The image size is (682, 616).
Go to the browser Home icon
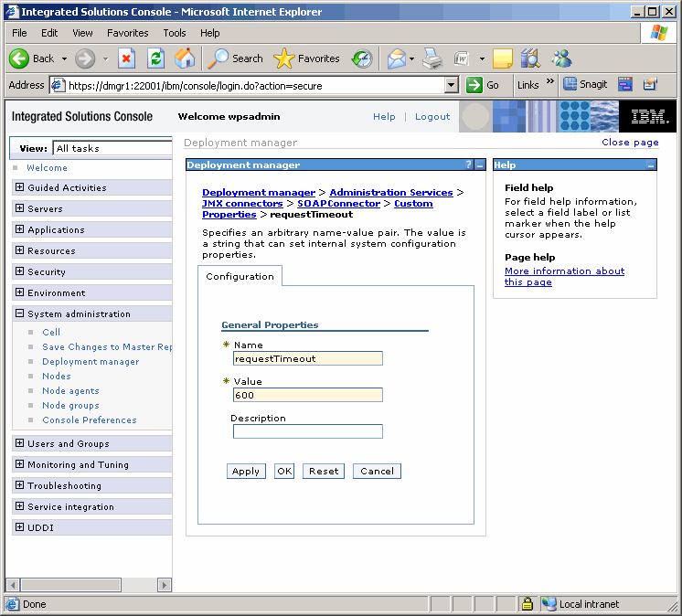tap(185, 58)
